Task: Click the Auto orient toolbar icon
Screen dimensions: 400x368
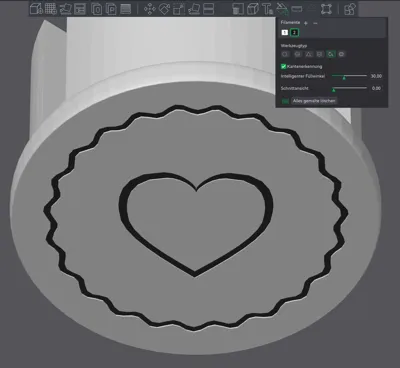Action: (65, 9)
